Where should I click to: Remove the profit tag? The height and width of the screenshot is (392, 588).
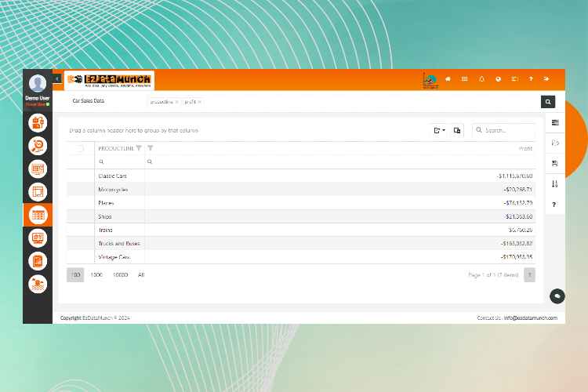tap(200, 102)
